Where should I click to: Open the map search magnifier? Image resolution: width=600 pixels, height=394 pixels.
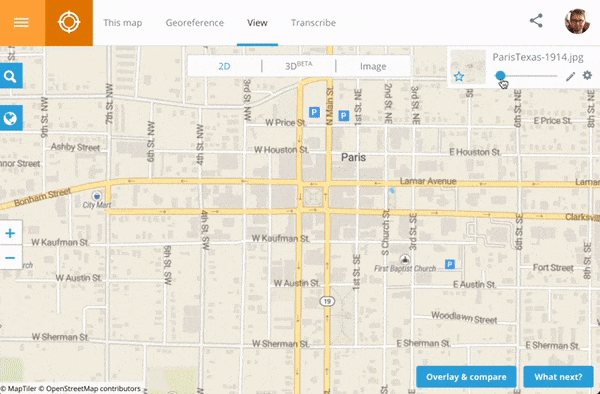tap(10, 76)
